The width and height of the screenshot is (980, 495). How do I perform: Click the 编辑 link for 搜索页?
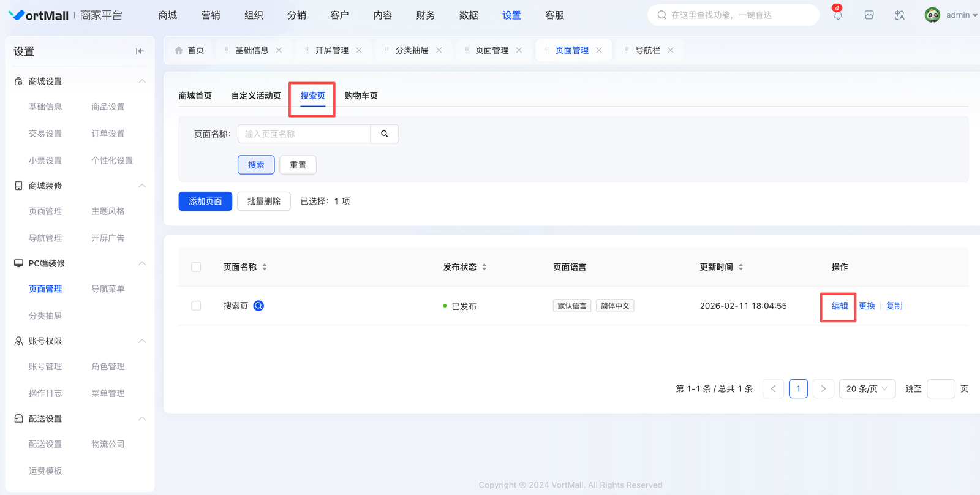840,306
